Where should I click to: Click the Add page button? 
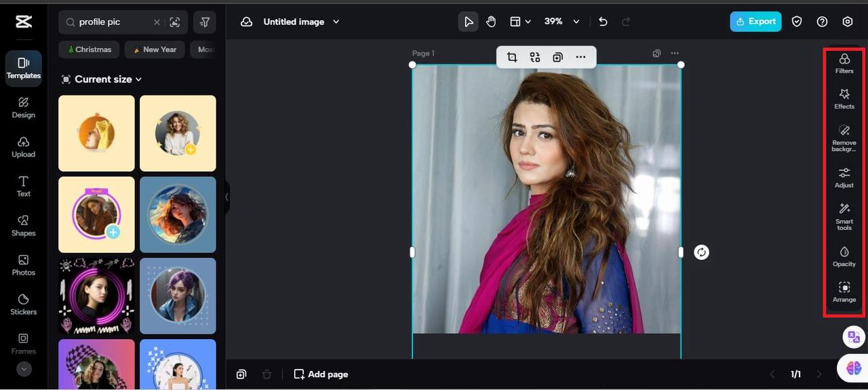[321, 374]
